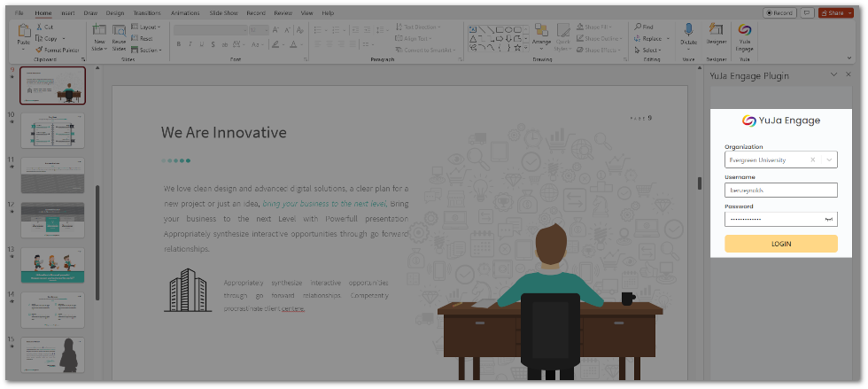Open the Shape Outline dropdown
Viewport: 868px width, 389px height.
click(599, 38)
